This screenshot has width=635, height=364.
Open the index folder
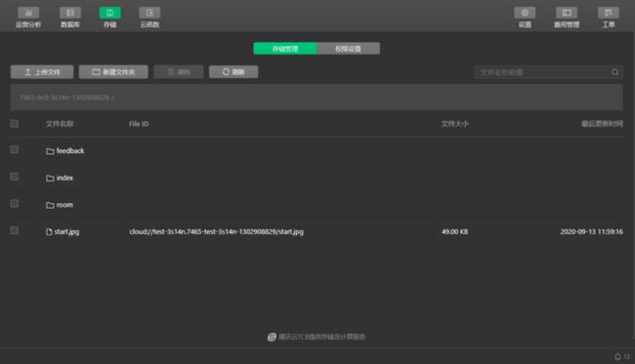(60, 178)
